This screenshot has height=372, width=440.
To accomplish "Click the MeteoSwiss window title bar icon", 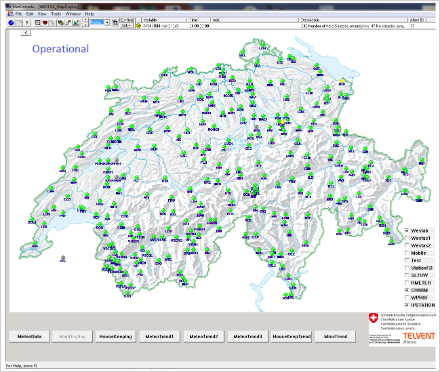I will [8, 7].
